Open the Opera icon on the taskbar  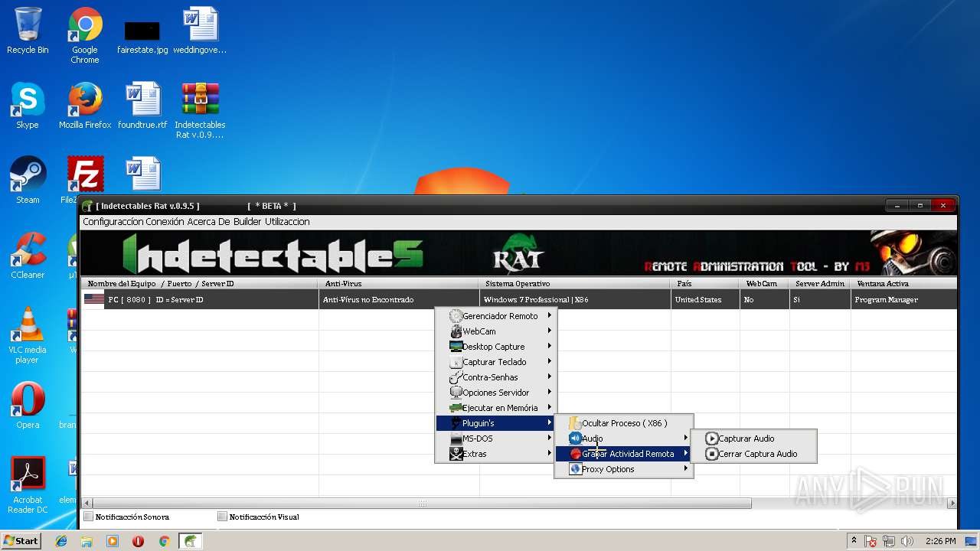138,541
